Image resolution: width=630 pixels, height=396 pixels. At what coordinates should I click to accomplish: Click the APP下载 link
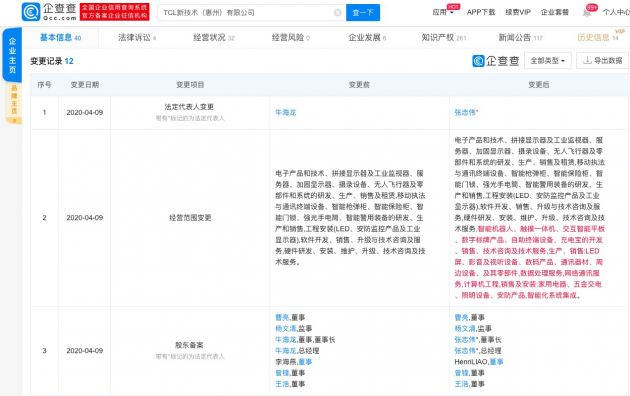click(481, 12)
